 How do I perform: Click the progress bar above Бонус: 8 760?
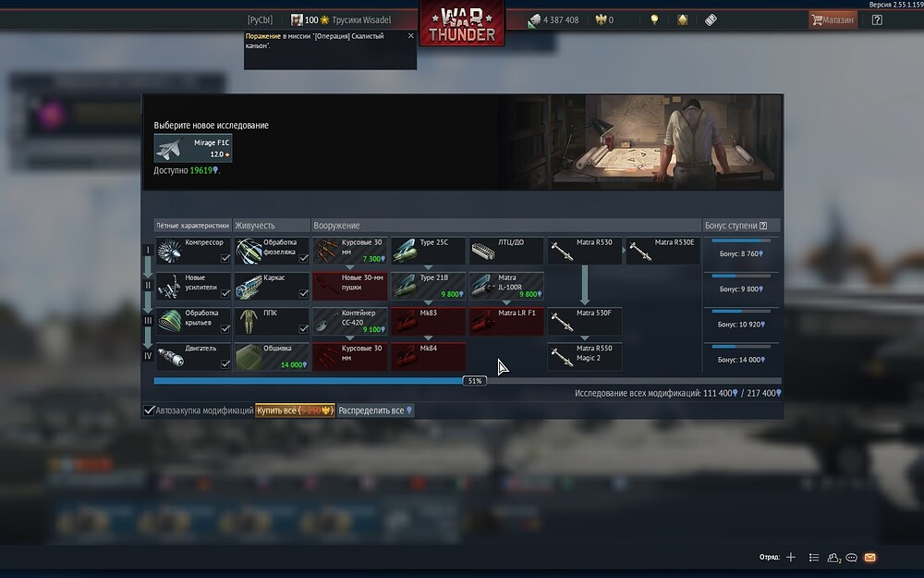tap(741, 240)
